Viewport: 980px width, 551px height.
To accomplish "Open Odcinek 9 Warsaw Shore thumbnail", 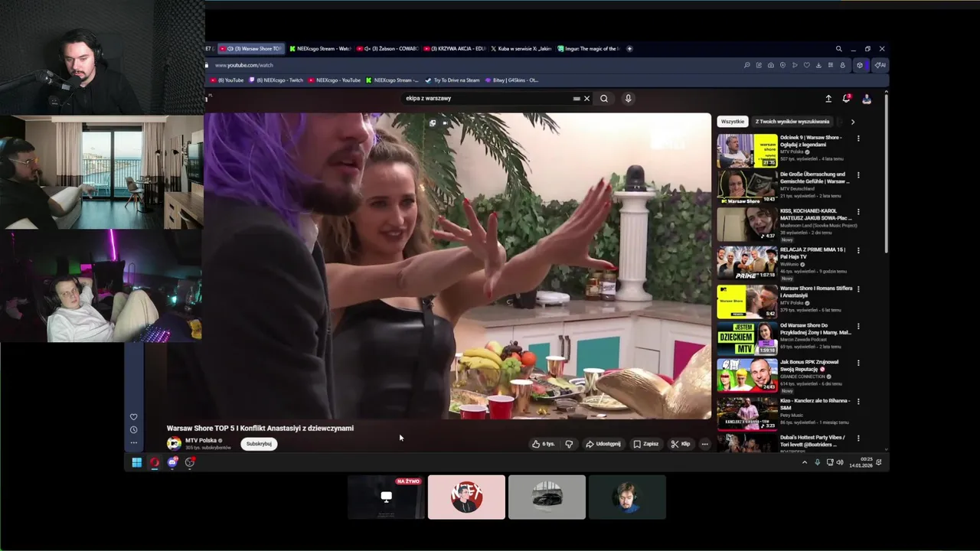I will 747,150.
